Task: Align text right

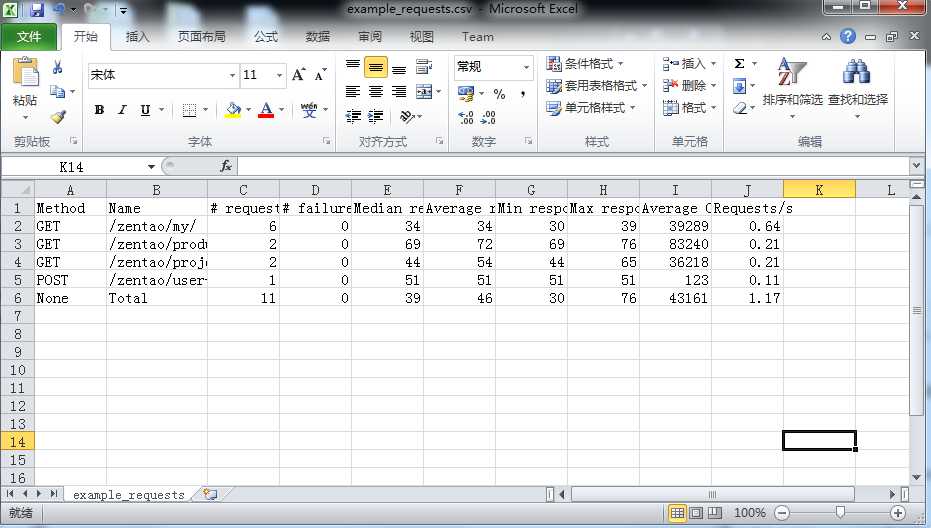Action: (399, 91)
